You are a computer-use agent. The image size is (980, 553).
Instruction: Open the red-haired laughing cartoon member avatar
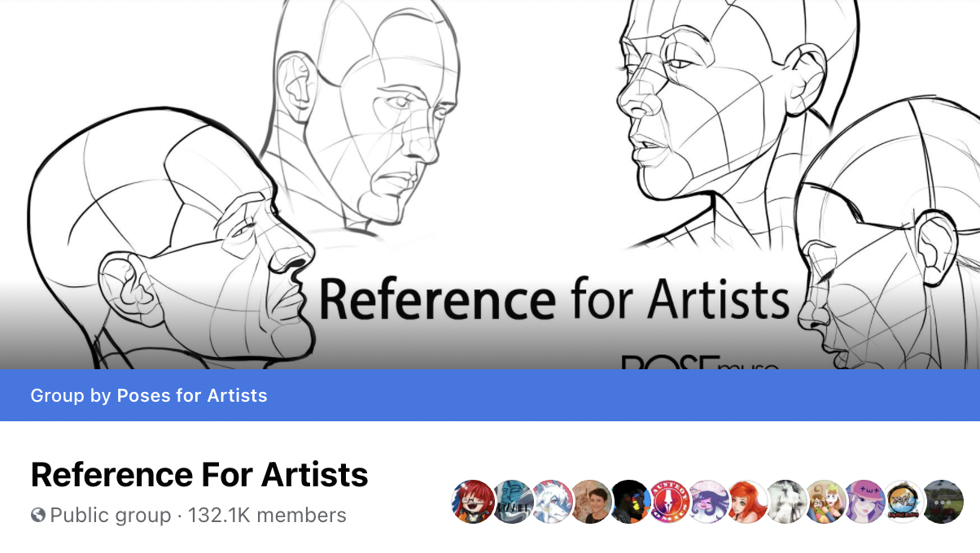[x=473, y=501]
